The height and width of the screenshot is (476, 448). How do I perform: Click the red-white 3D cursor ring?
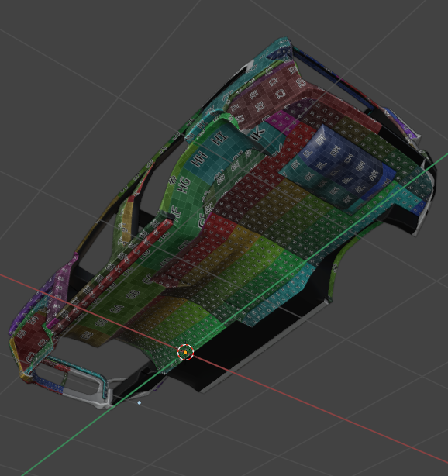tap(186, 352)
